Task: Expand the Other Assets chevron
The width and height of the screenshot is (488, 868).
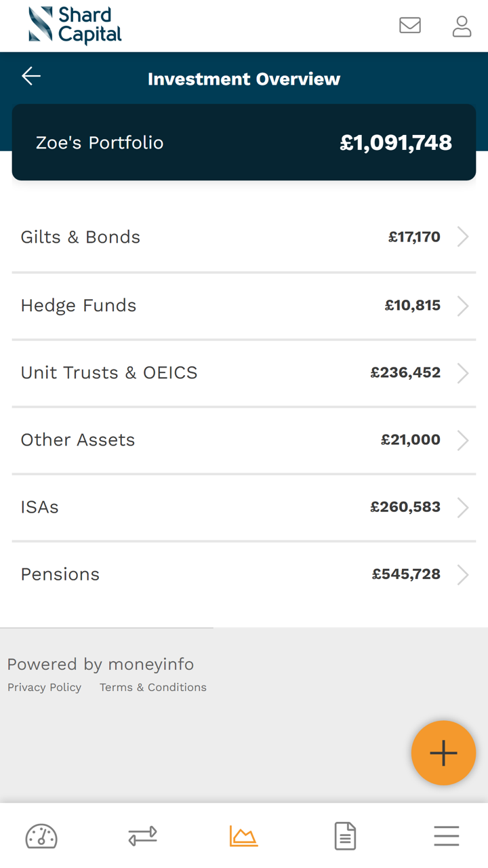Action: pyautogui.click(x=463, y=440)
